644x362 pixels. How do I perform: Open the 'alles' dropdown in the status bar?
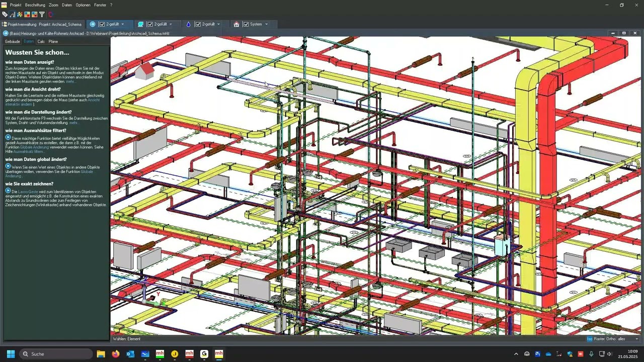click(x=627, y=339)
